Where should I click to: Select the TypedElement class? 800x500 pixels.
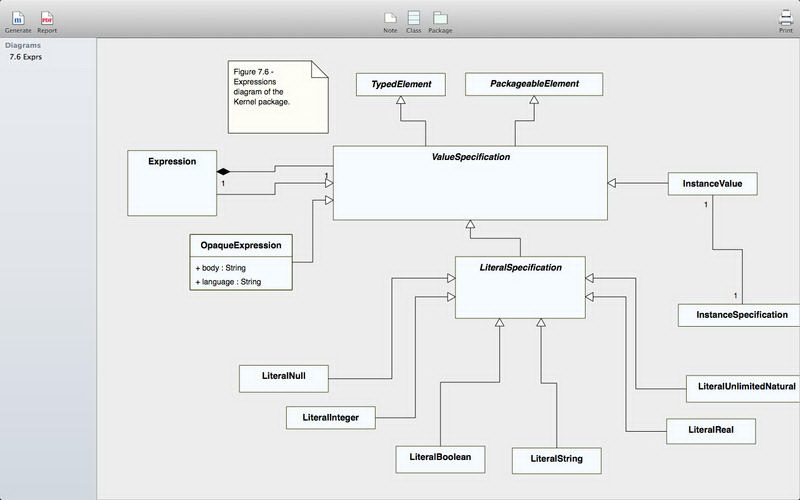tap(400, 85)
